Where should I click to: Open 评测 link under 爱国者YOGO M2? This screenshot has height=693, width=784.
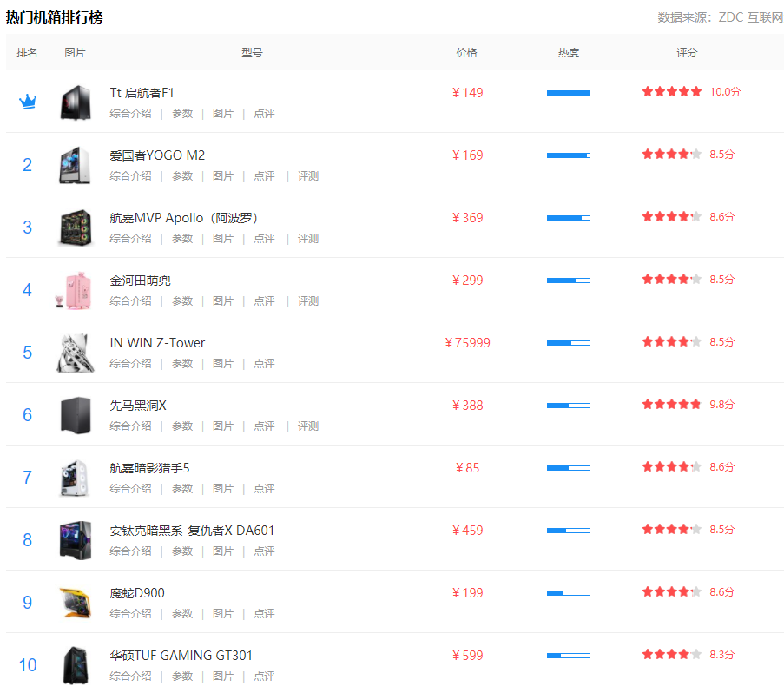(x=308, y=176)
